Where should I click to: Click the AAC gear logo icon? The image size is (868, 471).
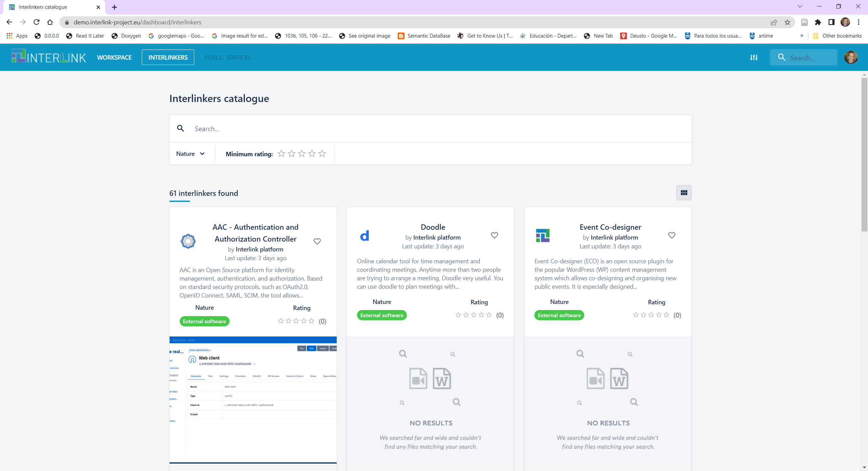point(188,241)
